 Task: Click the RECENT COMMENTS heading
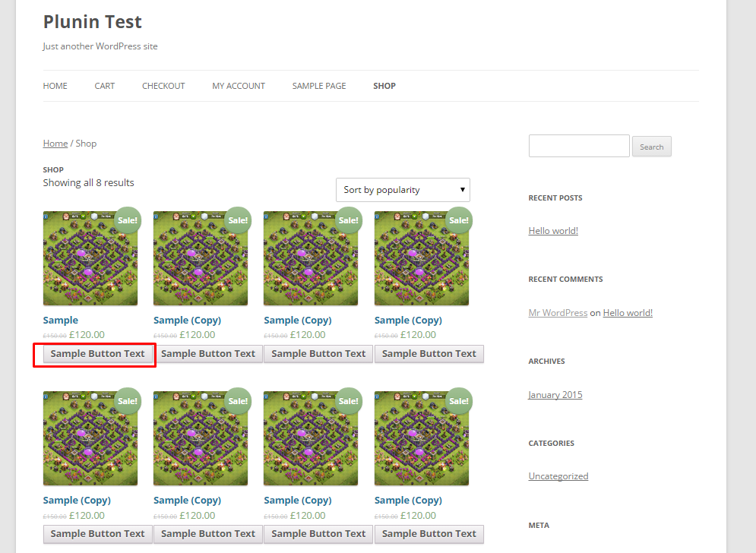(565, 279)
